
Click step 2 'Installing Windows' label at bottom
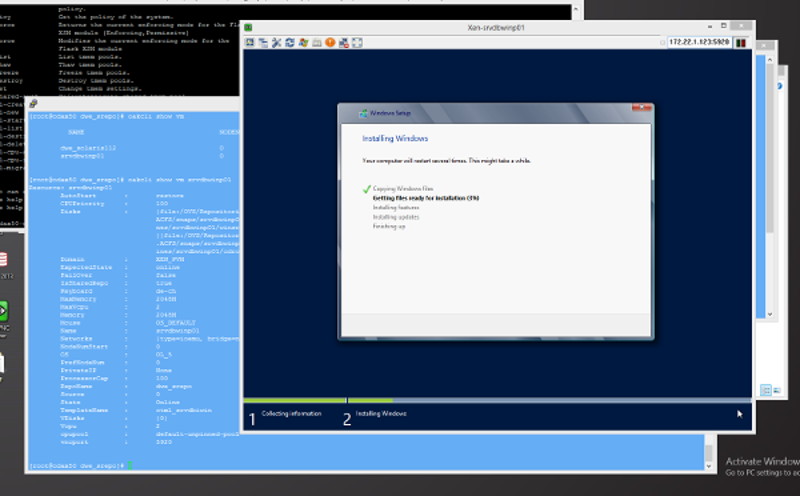381,413
